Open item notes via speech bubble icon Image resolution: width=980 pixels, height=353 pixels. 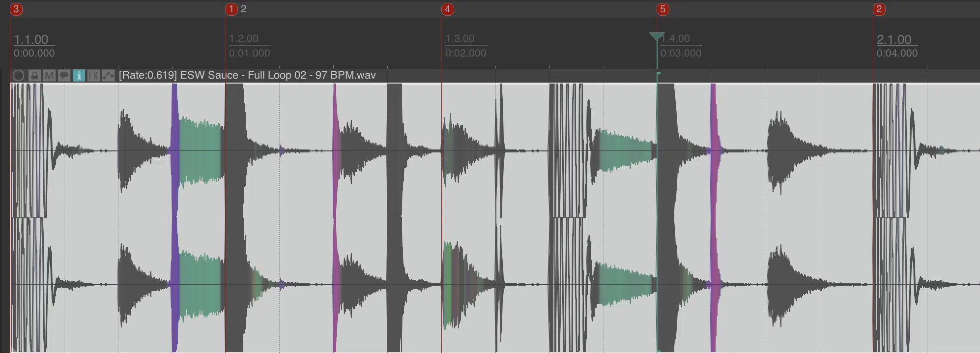click(64, 75)
